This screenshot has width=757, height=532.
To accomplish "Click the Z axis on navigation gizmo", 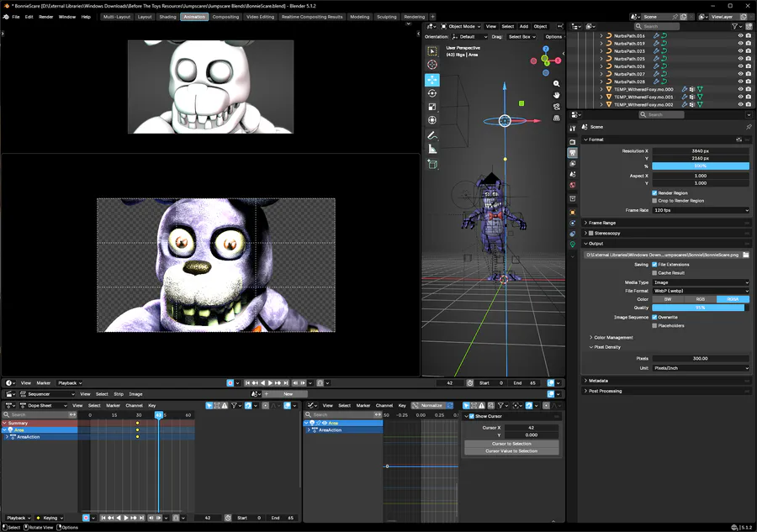I will 546,49.
